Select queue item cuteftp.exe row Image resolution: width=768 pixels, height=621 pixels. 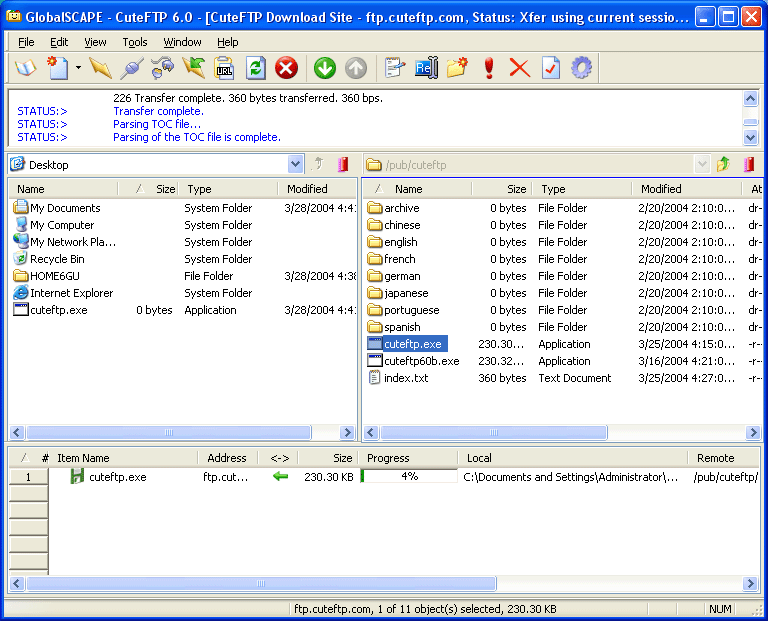[384, 477]
